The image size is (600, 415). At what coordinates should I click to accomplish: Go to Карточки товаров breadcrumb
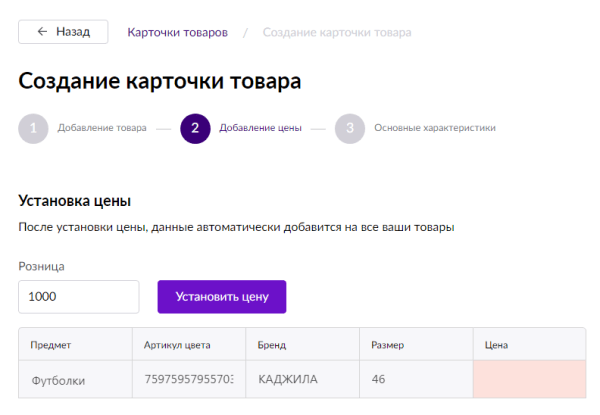(x=177, y=32)
